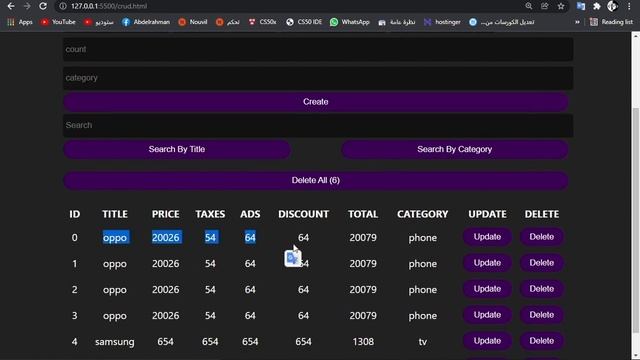Delete the samsung product row
Image resolution: width=640 pixels, height=360 pixels.
click(x=542, y=341)
